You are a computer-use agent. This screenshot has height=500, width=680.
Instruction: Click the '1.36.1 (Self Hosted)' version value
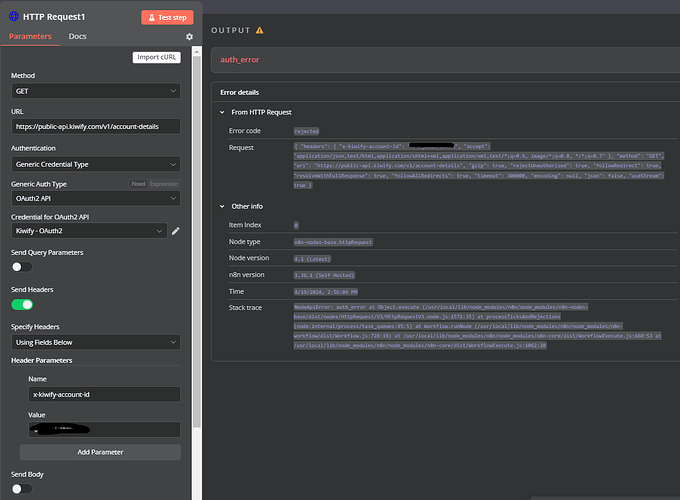tap(324, 275)
